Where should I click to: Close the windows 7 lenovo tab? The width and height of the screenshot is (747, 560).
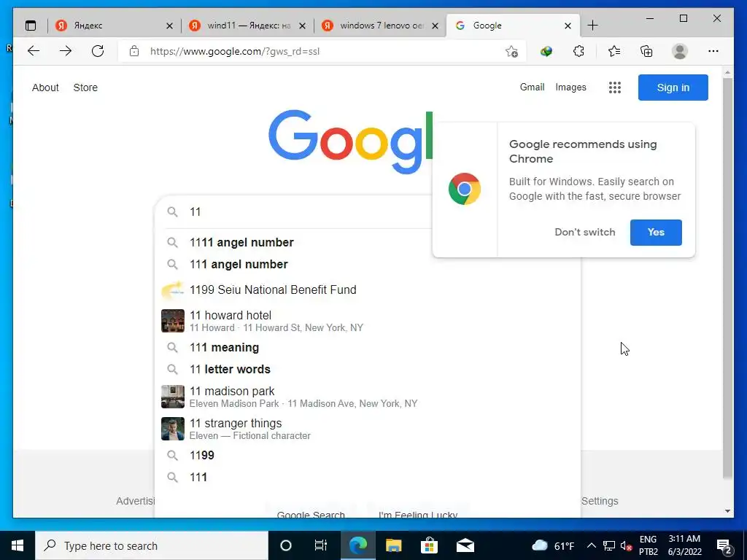(x=435, y=26)
